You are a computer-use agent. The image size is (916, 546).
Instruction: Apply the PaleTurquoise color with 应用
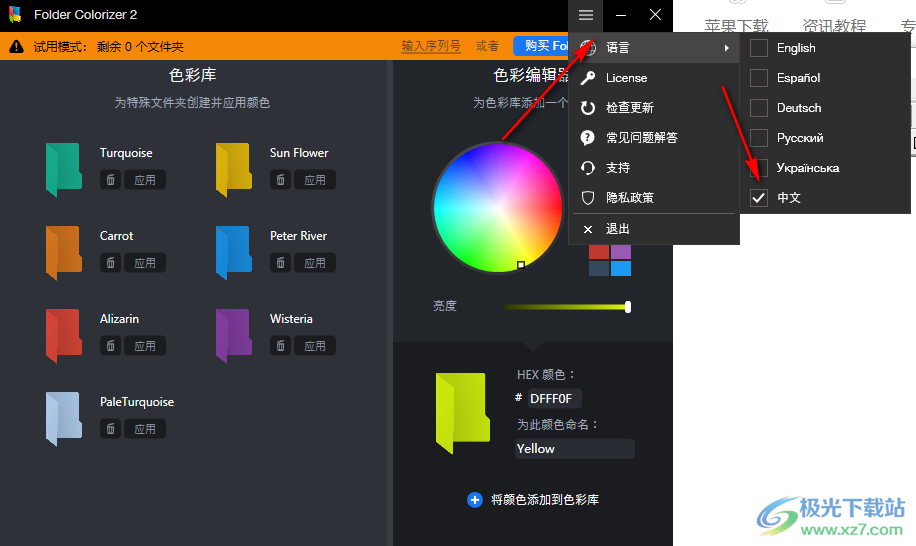[145, 429]
